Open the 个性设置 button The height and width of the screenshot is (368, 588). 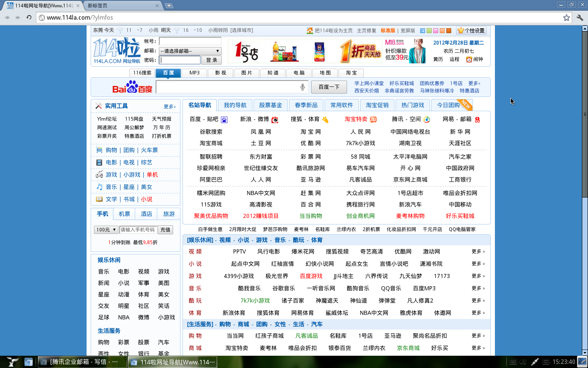tap(472, 30)
